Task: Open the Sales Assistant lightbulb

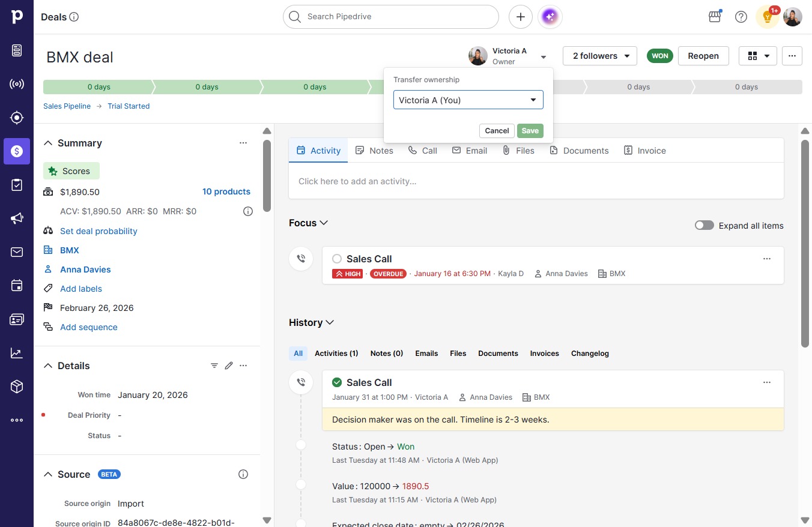Action: click(768, 17)
